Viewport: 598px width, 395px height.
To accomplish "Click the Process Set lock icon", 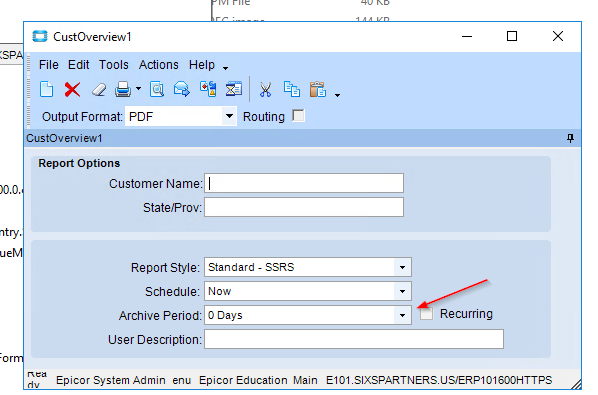I will (x=208, y=89).
